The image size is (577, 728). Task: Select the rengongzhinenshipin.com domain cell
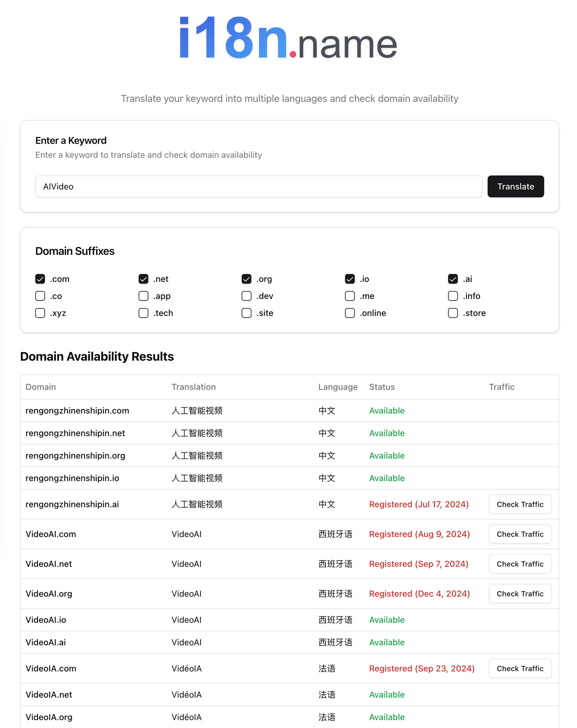coord(77,411)
